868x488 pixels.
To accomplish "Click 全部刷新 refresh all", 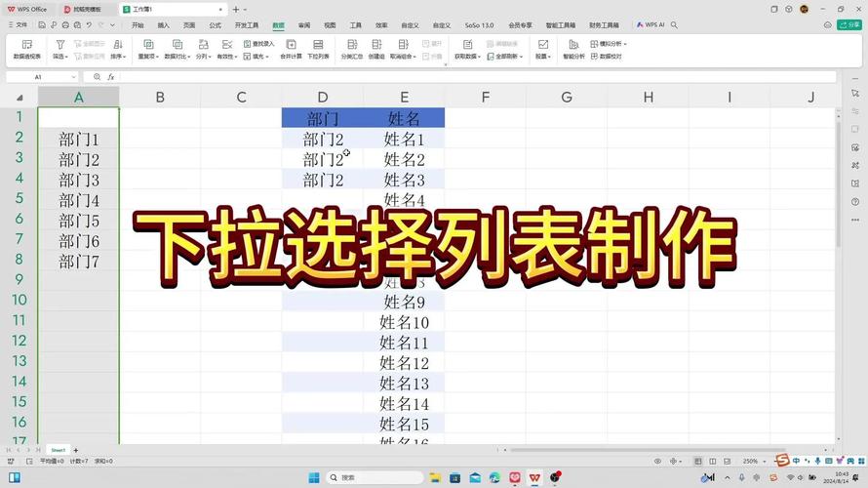I will click(505, 57).
